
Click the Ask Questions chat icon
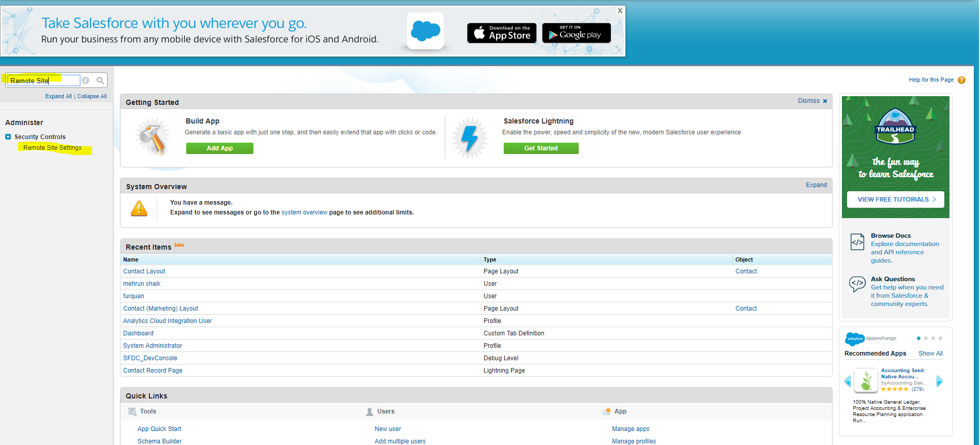857,284
